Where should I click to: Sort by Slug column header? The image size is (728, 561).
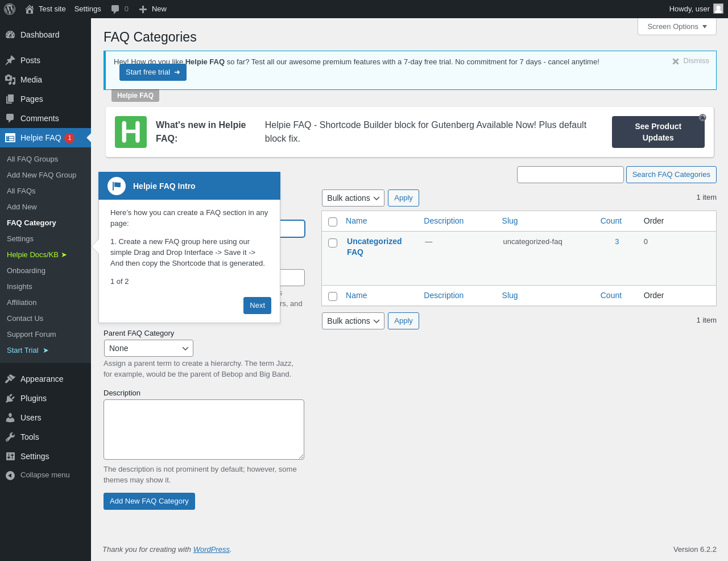tap(510, 221)
